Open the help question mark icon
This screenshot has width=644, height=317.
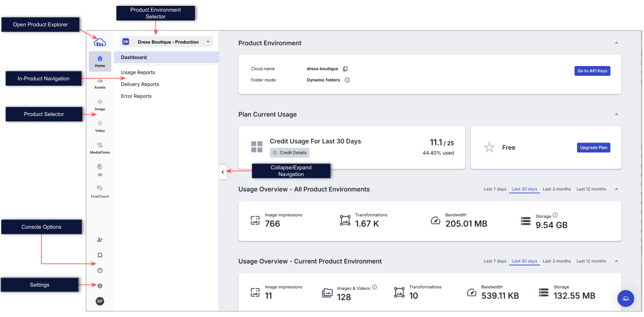point(100,270)
